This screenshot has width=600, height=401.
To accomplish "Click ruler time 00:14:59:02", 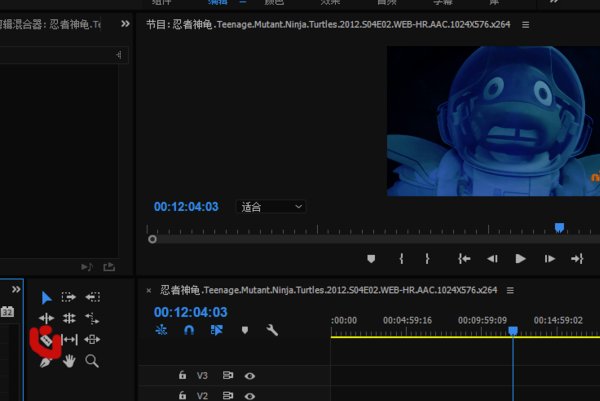I will [558, 320].
